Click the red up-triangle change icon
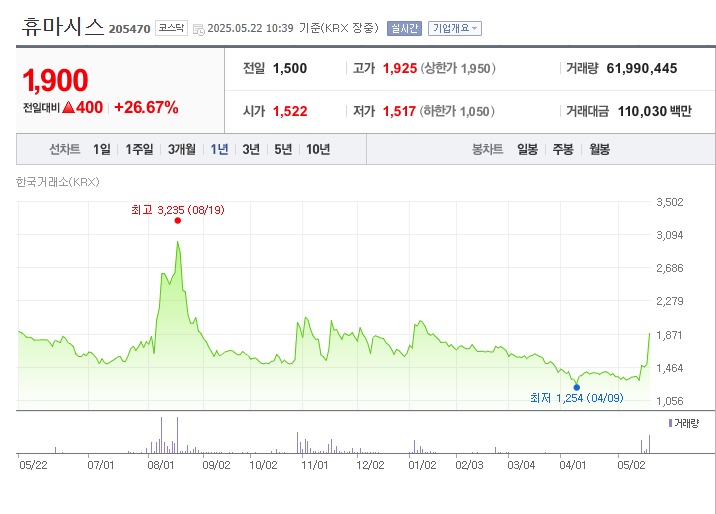The width and height of the screenshot is (716, 514). pos(68,107)
